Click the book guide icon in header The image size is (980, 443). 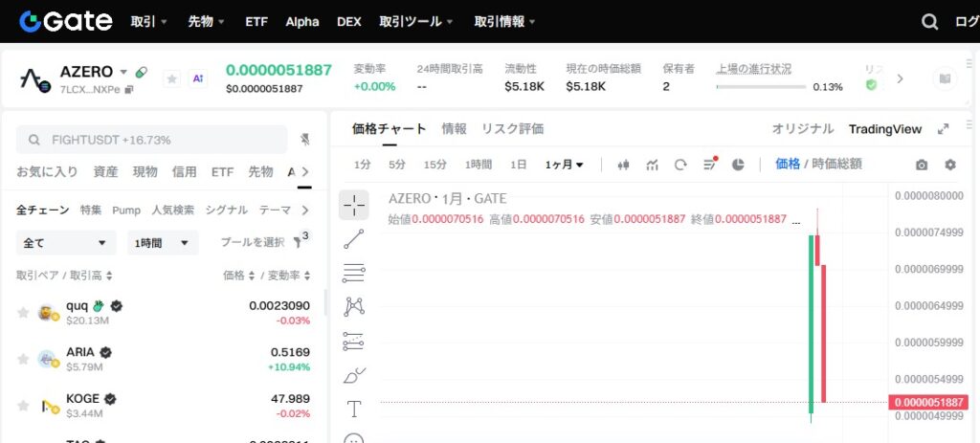[945, 78]
